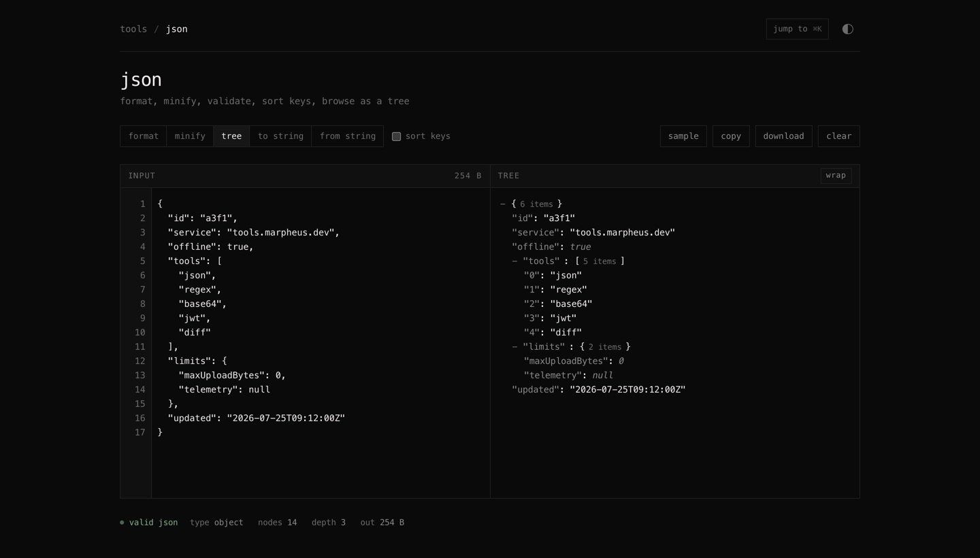Image resolution: width=980 pixels, height=558 pixels.
Task: Click the out 254 B status entry
Action: pos(382,523)
